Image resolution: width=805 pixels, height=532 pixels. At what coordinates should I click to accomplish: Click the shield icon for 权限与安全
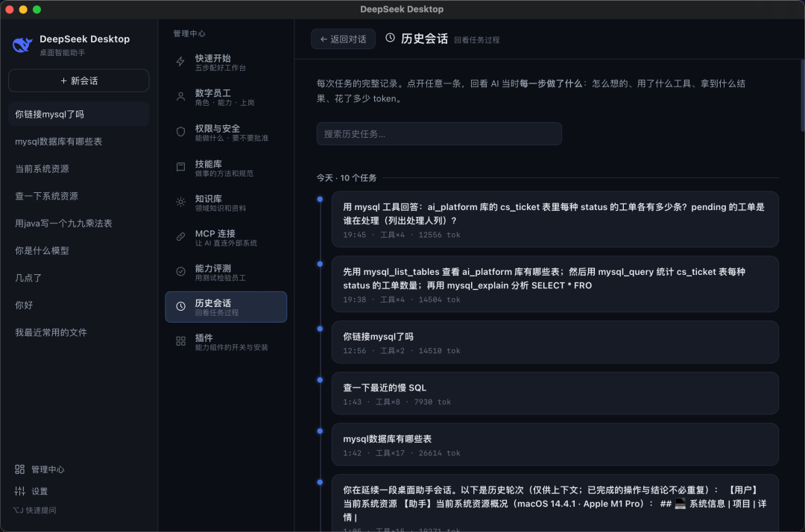coord(180,132)
